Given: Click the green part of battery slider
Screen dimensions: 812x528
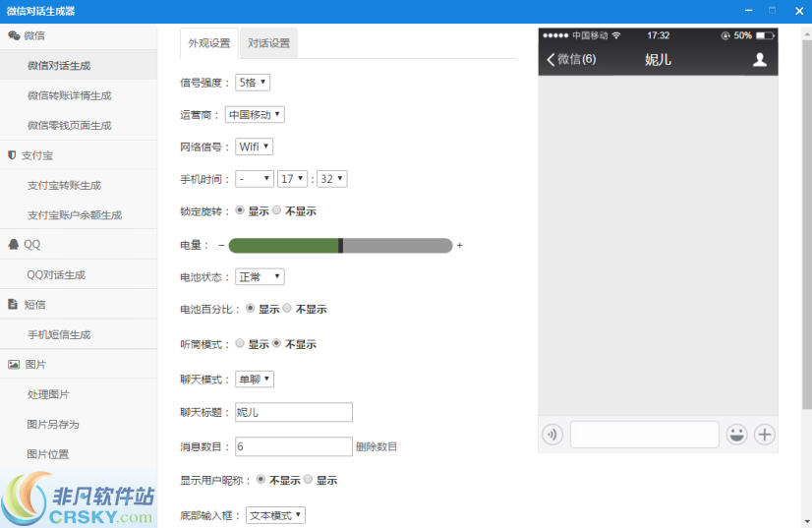Looking at the screenshot, I should pos(283,246).
